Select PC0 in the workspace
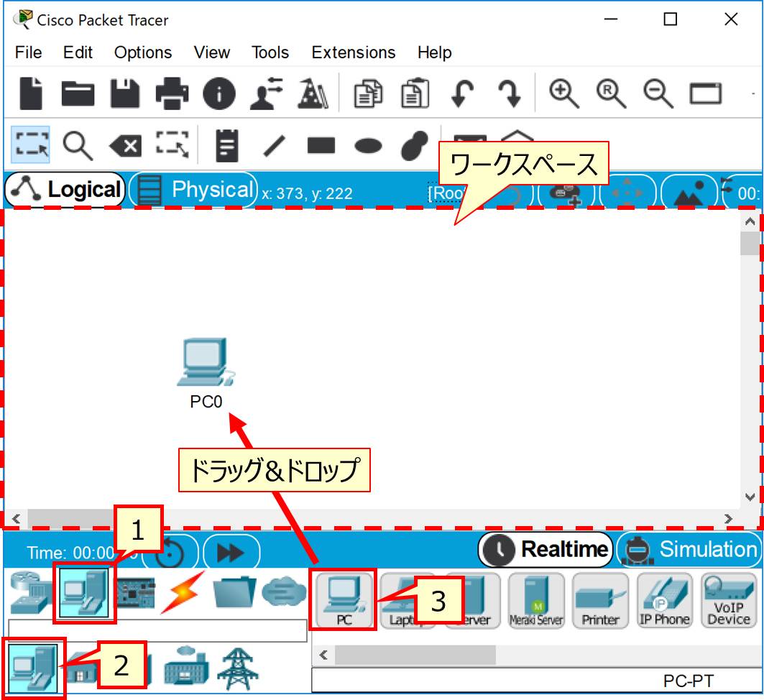The height and width of the screenshot is (700, 764). (x=206, y=372)
